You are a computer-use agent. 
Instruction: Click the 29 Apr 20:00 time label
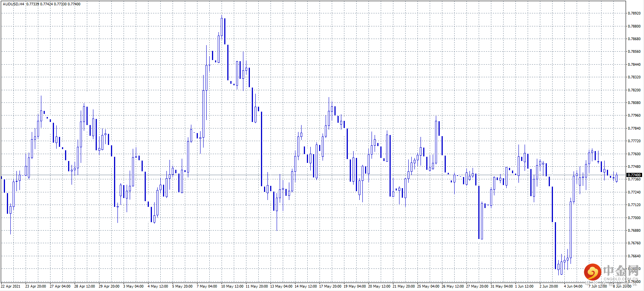tap(109, 286)
